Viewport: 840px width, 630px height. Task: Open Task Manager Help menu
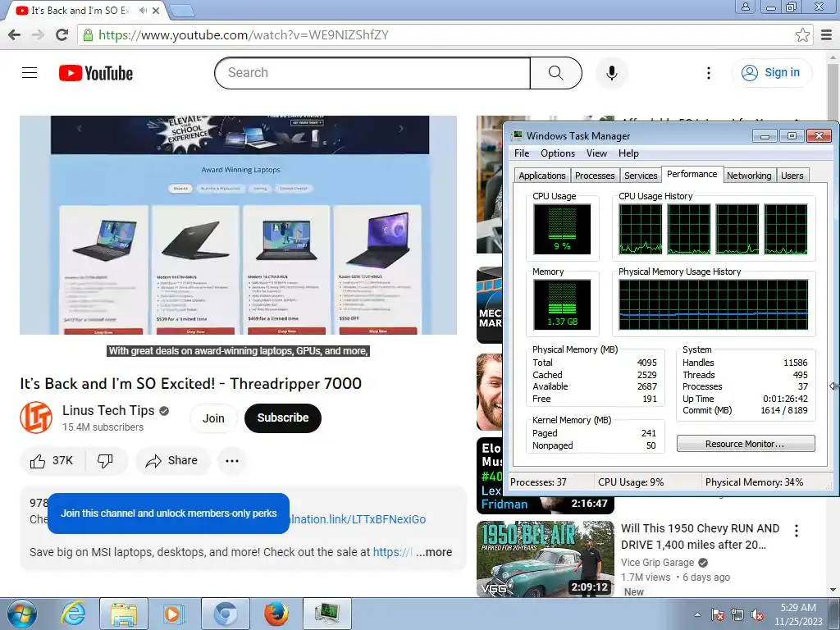coord(628,153)
